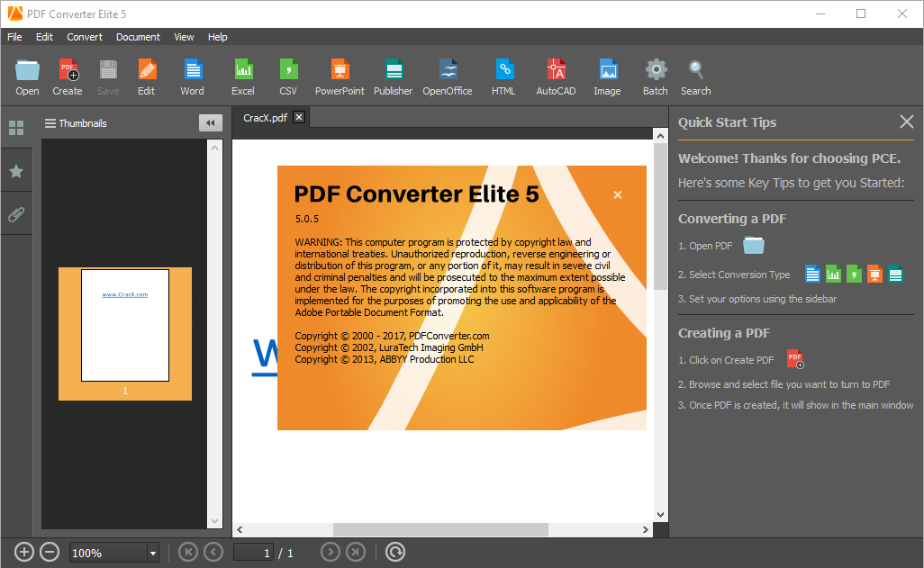The width and height of the screenshot is (924, 568).
Task: Click the page number input field
Action: [x=253, y=553]
